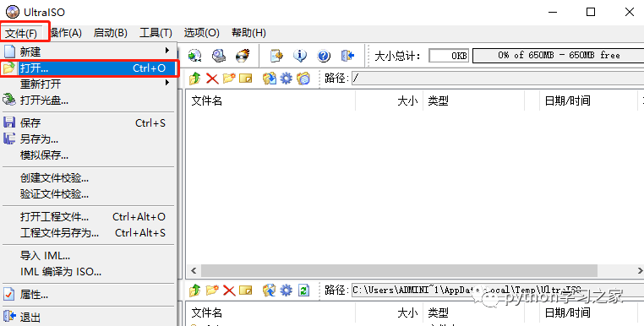Choose 另存为... menu entry
The height and width of the screenshot is (326, 644).
(88, 139)
